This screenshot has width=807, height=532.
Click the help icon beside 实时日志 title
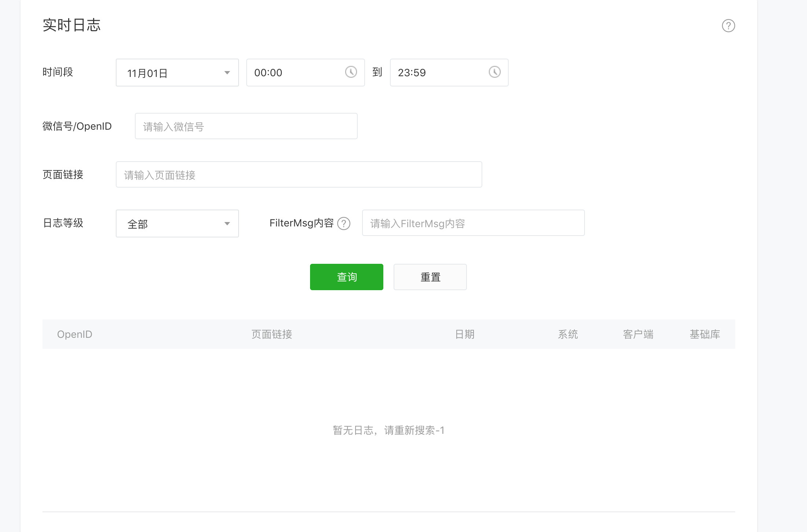(x=728, y=26)
